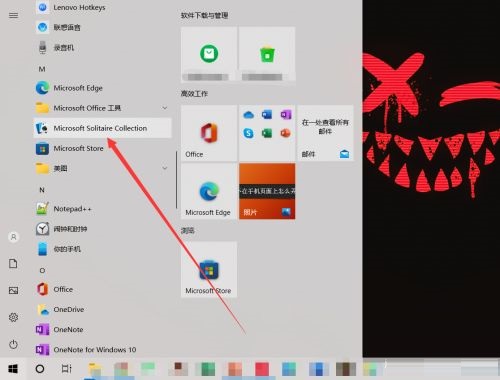Open Lenovo Hotkeys from the app list

pyautogui.click(x=102, y=7)
